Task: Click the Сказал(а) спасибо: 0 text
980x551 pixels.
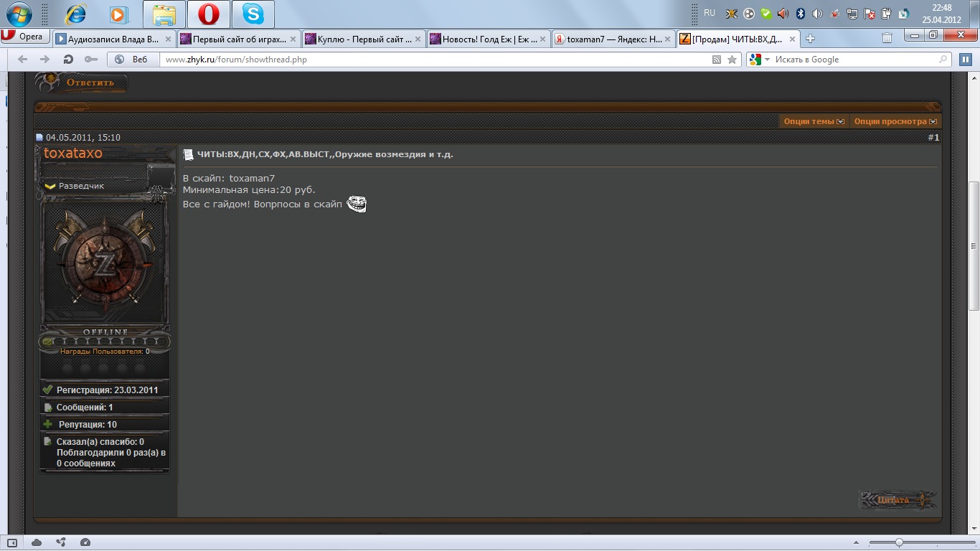Action: [100, 442]
